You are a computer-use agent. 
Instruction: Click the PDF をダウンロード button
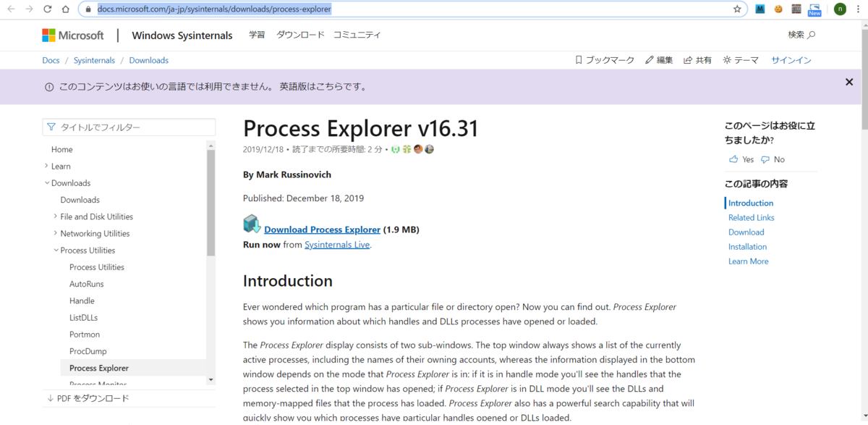click(88, 398)
